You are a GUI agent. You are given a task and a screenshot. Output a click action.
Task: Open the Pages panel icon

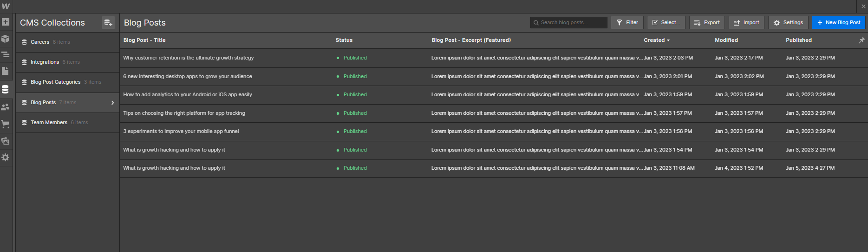click(x=6, y=71)
